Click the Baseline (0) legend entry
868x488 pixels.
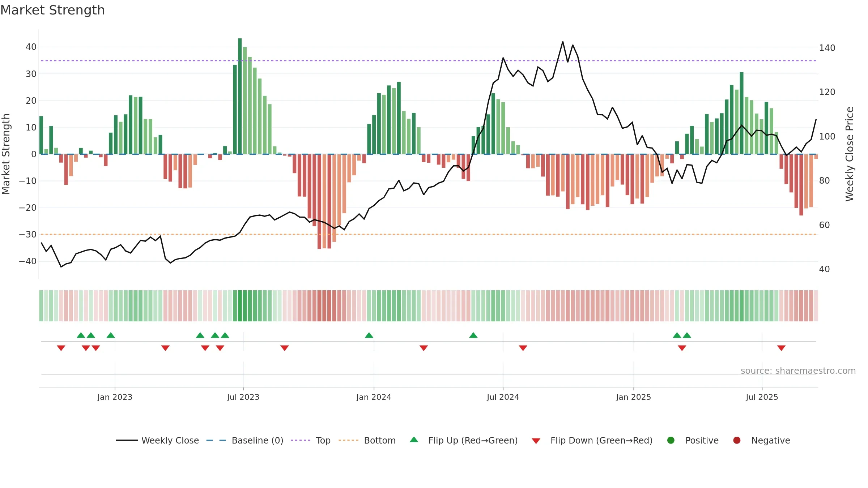[244, 440]
